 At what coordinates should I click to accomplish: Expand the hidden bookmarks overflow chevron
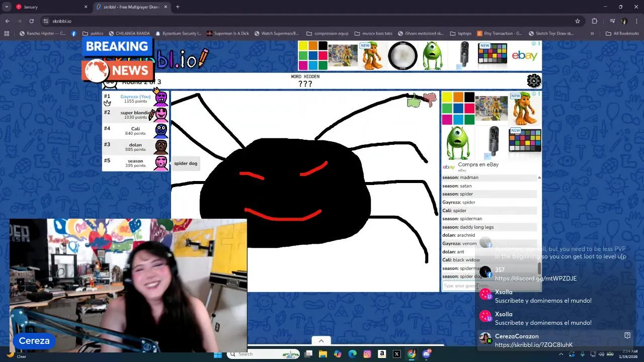592,34
